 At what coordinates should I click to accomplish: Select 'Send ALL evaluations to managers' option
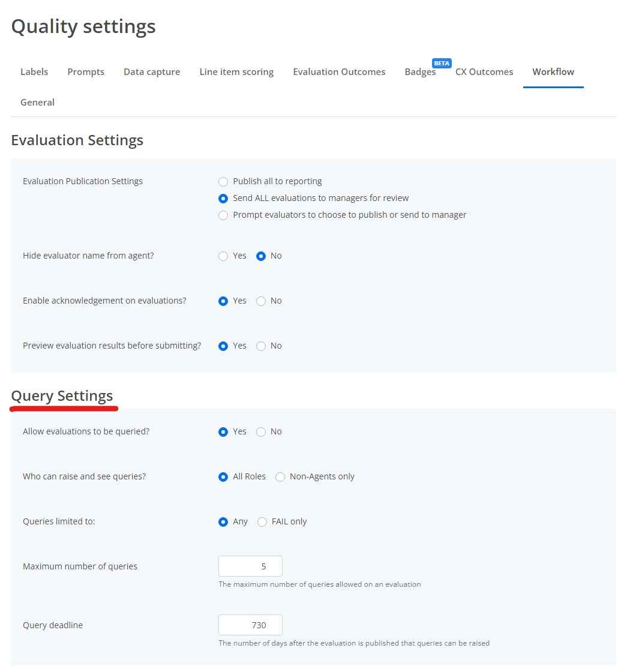pos(223,198)
